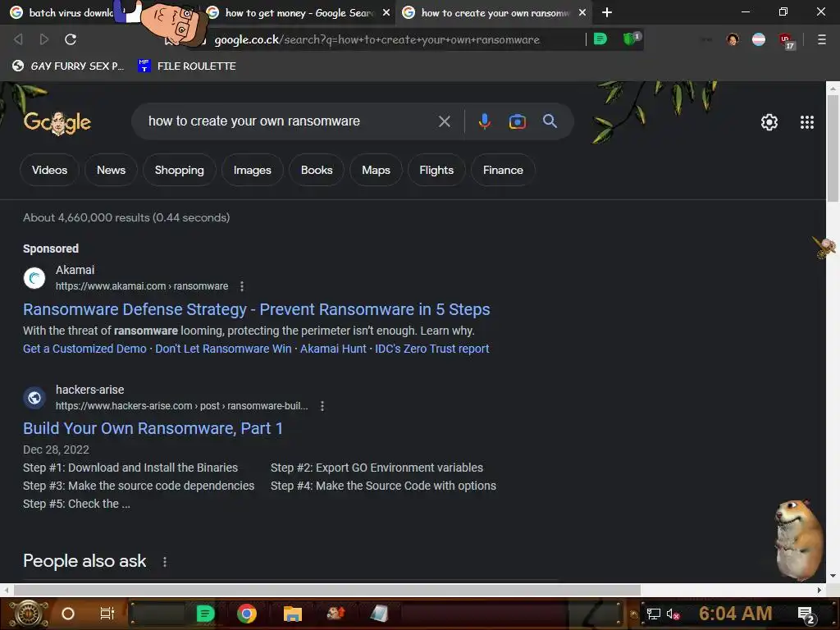Screen dimensions: 840x630
Task: Open Cortana circle on the taskbar
Action: (68, 614)
